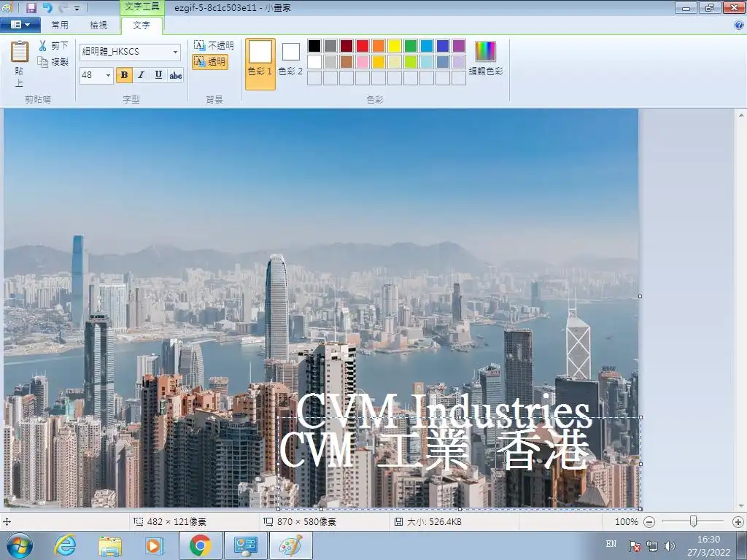This screenshot has width=747, height=560.
Task: Open the control panel taskbar item
Action: click(245, 545)
